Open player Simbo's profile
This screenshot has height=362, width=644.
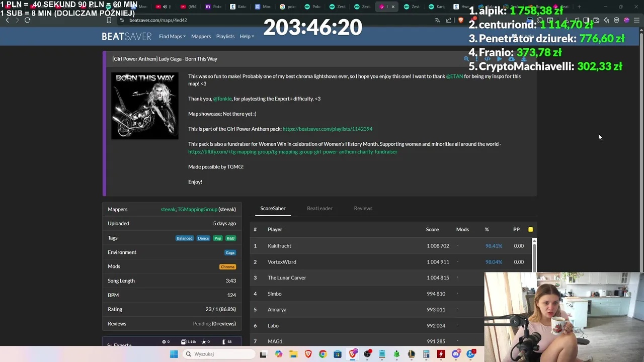(275, 294)
